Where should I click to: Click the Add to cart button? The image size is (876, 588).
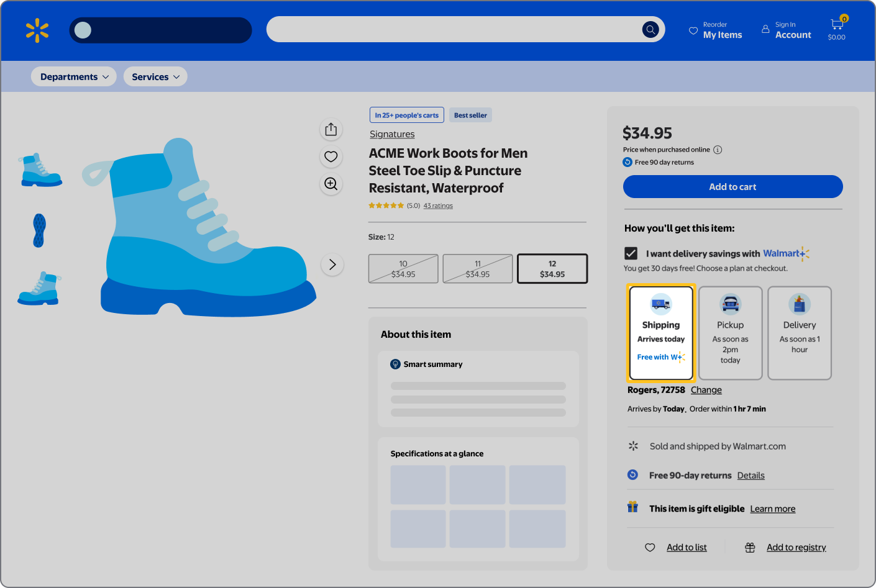pos(732,187)
